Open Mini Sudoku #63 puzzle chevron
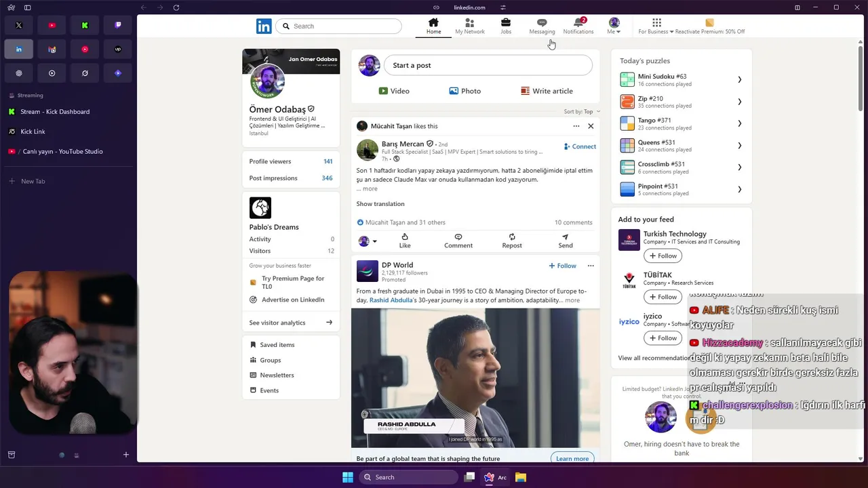The width and height of the screenshot is (868, 488). (740, 80)
